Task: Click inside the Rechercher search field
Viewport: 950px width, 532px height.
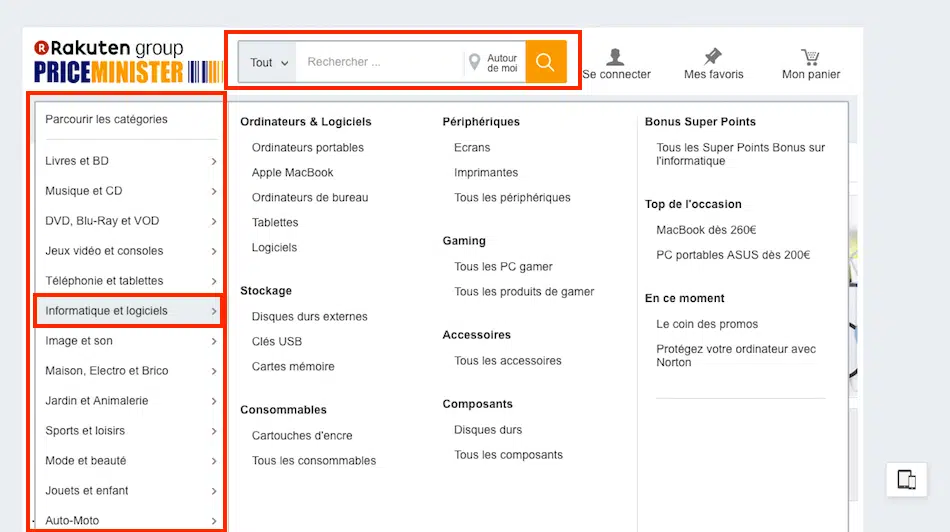Action: (x=380, y=63)
